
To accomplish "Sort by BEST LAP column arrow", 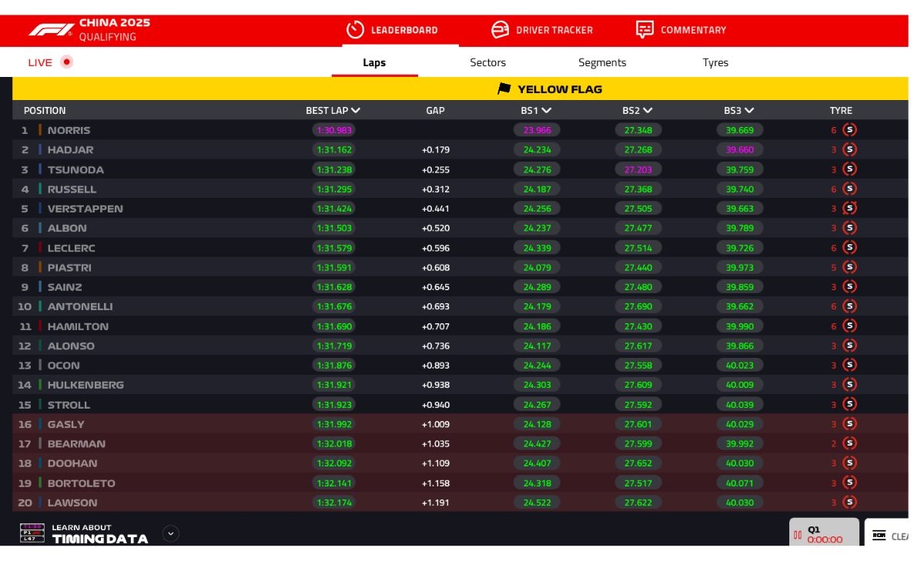I will pos(355,111).
